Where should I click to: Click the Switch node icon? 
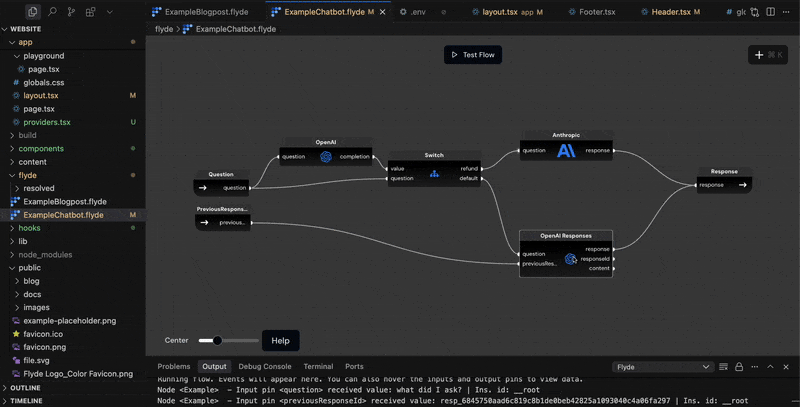tap(434, 174)
